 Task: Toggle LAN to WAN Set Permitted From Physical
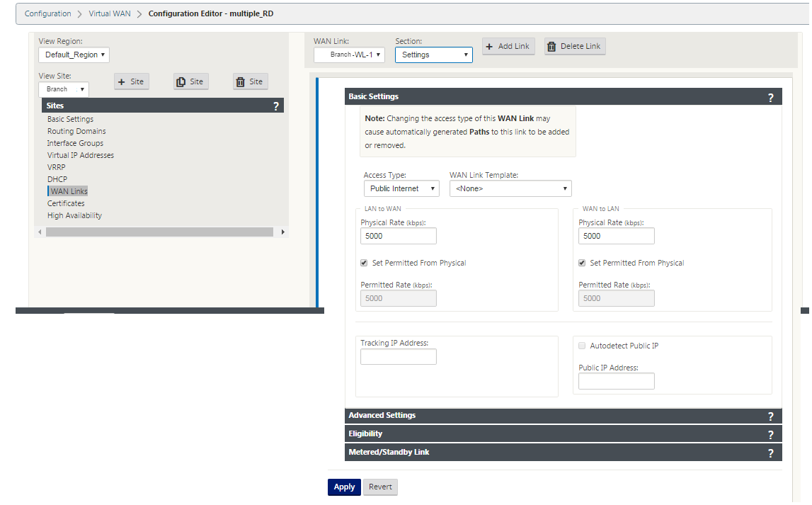point(364,263)
